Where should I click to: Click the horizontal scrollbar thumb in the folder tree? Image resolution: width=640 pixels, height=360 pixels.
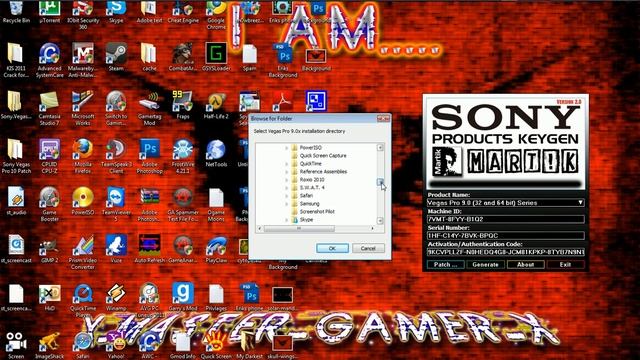(x=299, y=229)
